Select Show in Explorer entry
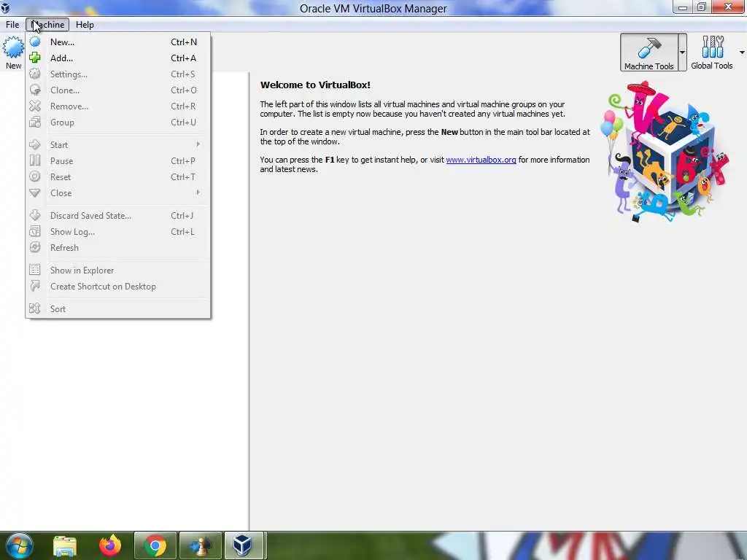747x560 pixels. [x=117, y=271]
